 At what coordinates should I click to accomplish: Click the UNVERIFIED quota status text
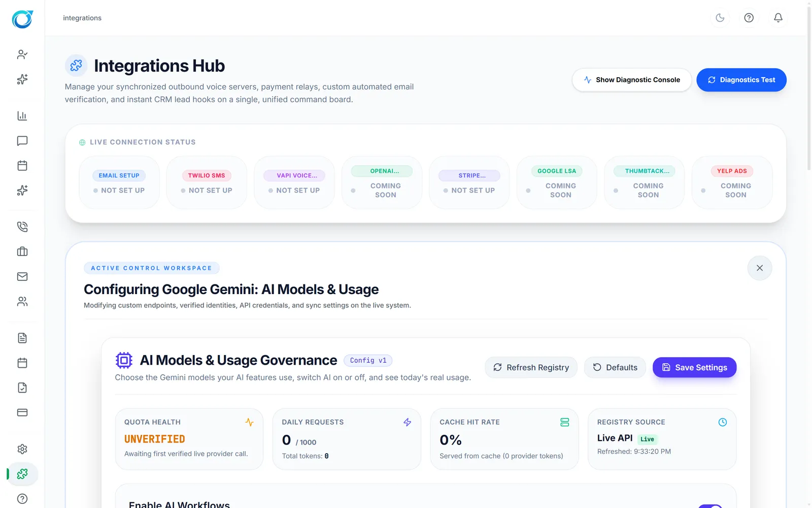155,439
